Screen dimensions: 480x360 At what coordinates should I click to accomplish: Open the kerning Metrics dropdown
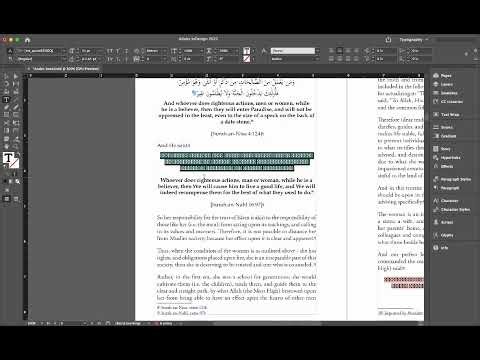pyautogui.click(x=164, y=51)
